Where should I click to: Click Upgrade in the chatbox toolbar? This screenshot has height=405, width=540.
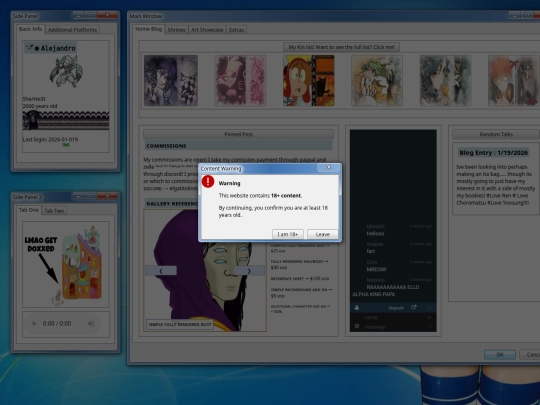pos(396,308)
